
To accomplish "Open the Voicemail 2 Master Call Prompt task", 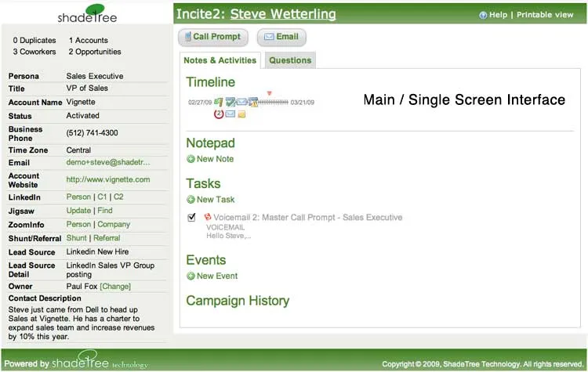I will click(308, 217).
